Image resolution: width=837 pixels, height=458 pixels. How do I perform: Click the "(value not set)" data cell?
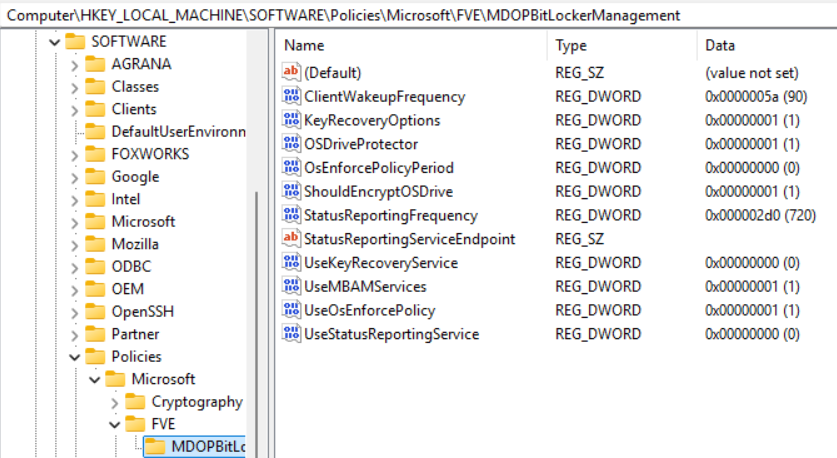coord(752,73)
